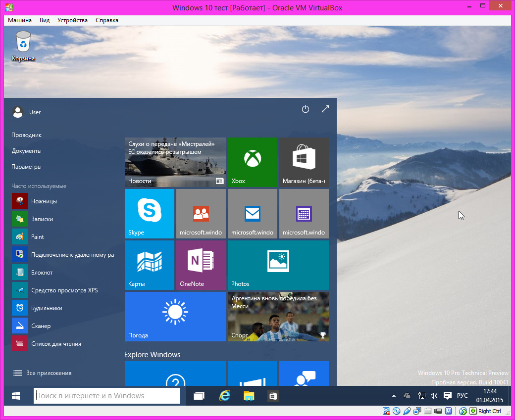Open the Машина menu
Viewport: 515px width, 420px height.
(x=20, y=20)
